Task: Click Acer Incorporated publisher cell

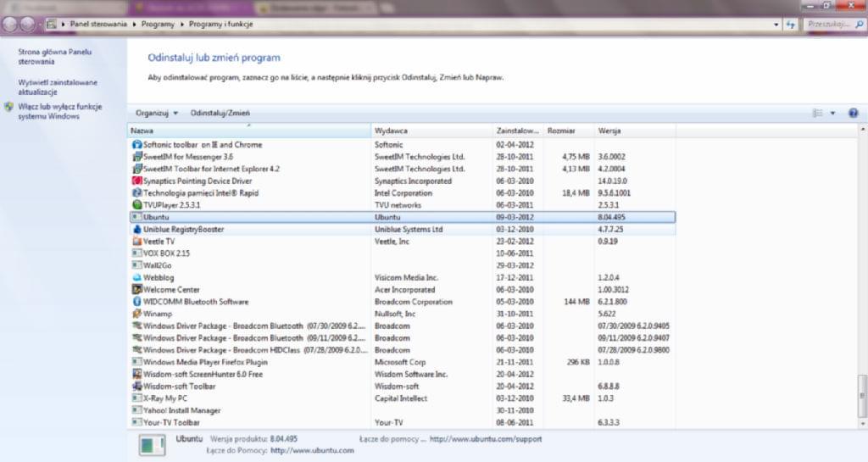Action: pos(404,289)
